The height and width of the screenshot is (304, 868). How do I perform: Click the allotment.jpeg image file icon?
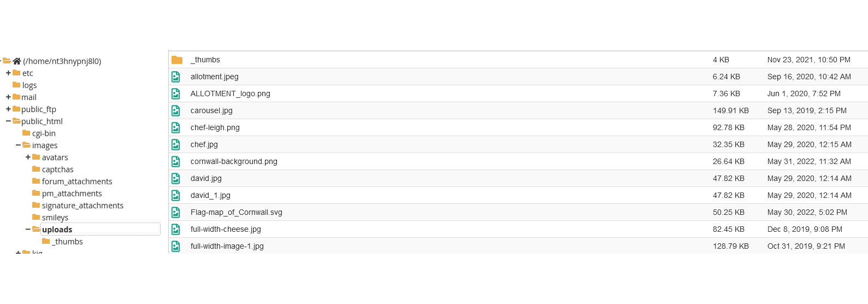tap(176, 77)
